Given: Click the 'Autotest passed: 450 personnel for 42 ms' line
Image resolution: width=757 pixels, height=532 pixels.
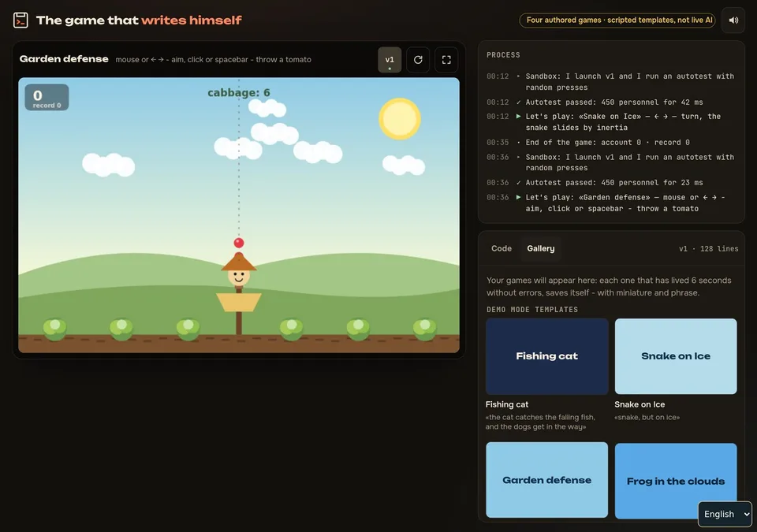Looking at the screenshot, I should click(x=614, y=102).
